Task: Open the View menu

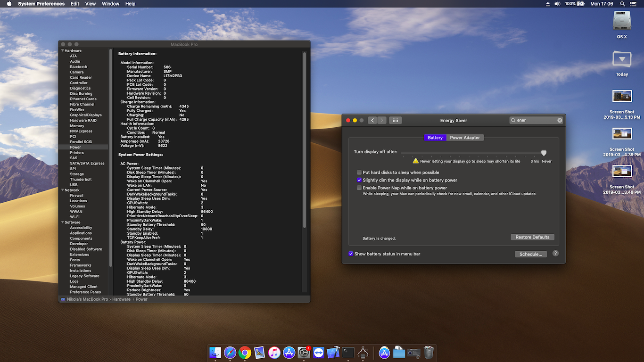Action: pos(91,4)
